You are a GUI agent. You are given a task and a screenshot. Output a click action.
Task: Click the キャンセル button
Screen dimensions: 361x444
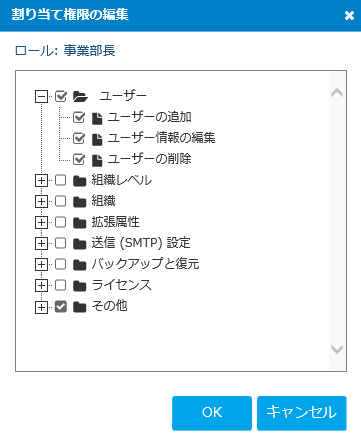tap(302, 413)
